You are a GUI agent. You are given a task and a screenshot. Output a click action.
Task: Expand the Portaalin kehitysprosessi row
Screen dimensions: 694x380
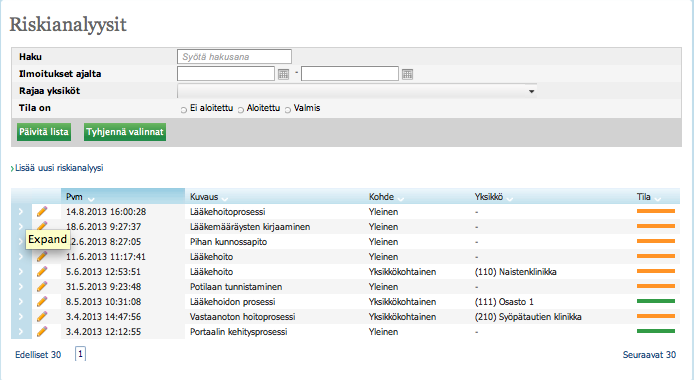click(21, 332)
